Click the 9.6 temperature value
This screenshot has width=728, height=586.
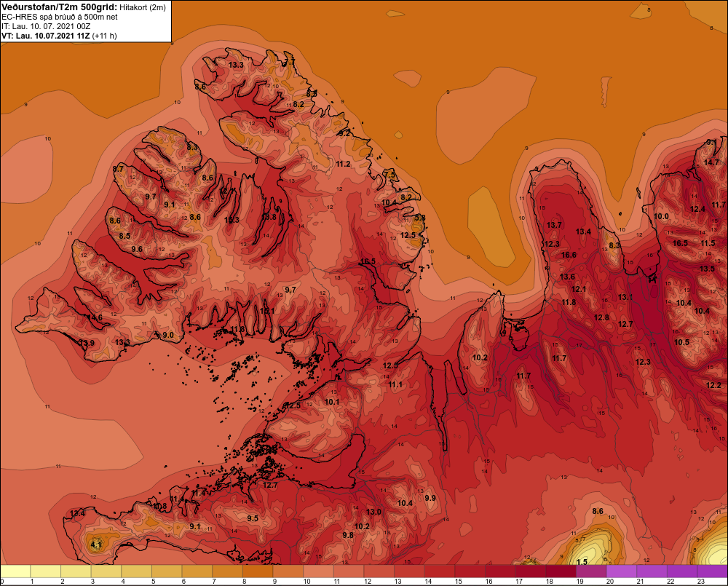pos(137,250)
